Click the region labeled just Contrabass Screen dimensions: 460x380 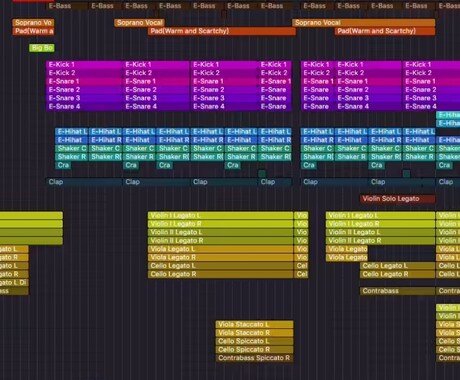pyautogui.click(x=397, y=291)
